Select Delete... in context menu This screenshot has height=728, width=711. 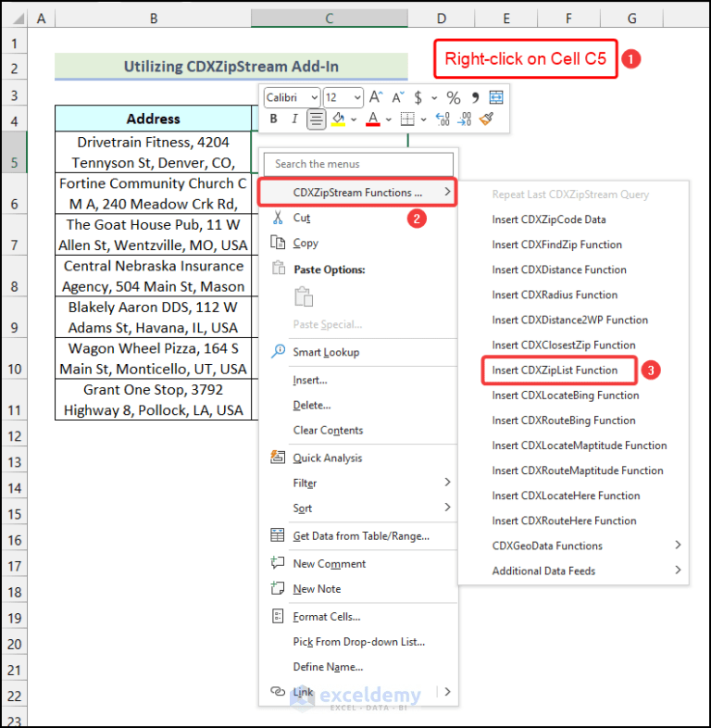click(x=311, y=405)
